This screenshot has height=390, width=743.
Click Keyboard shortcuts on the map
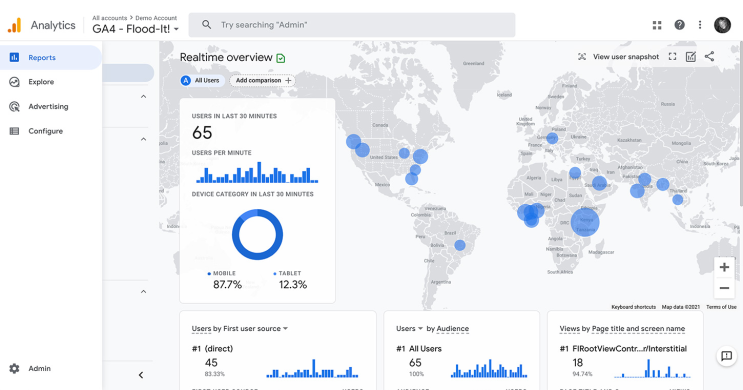[634, 307]
